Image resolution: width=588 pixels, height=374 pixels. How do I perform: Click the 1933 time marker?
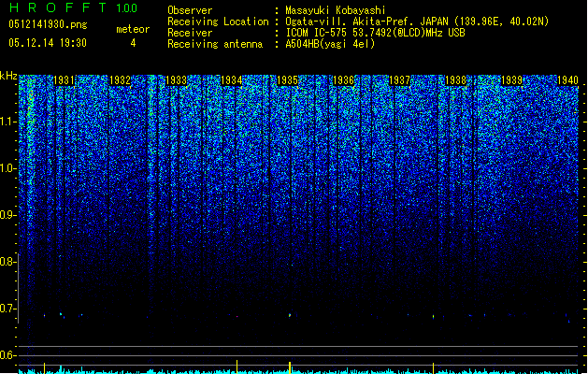point(176,80)
